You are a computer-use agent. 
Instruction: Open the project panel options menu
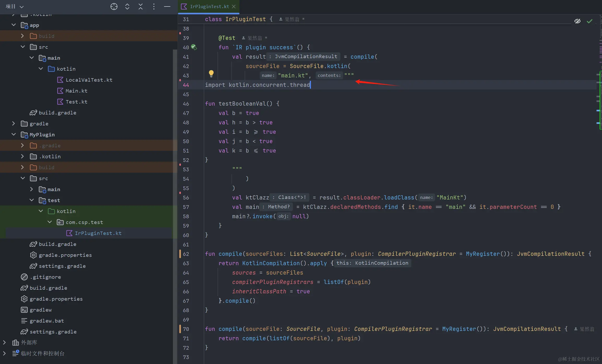(154, 7)
